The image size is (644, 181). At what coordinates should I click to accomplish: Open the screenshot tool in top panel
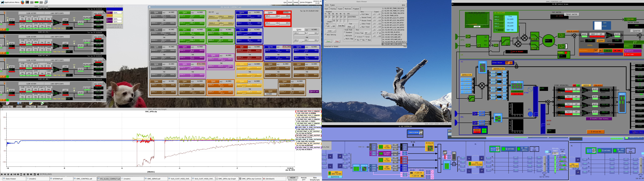[46, 2]
